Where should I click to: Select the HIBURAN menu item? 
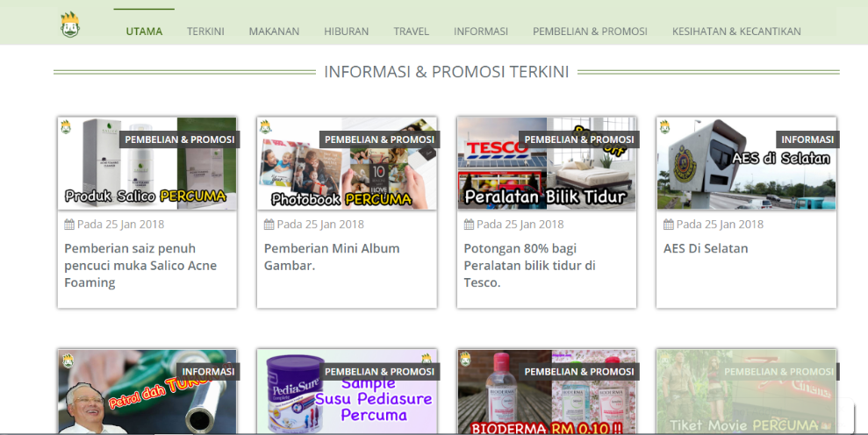346,32
